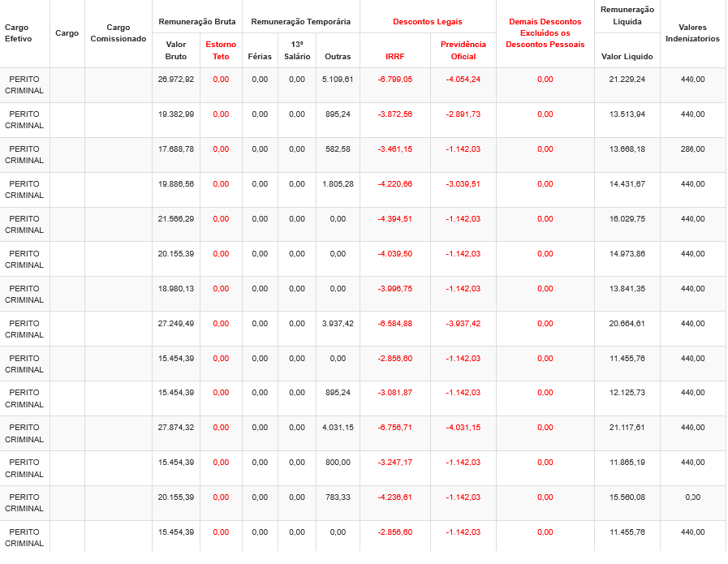Select the Remuneração Temporária header group
Image resolution: width=728 pixels, height=564 pixels.
tap(300, 21)
